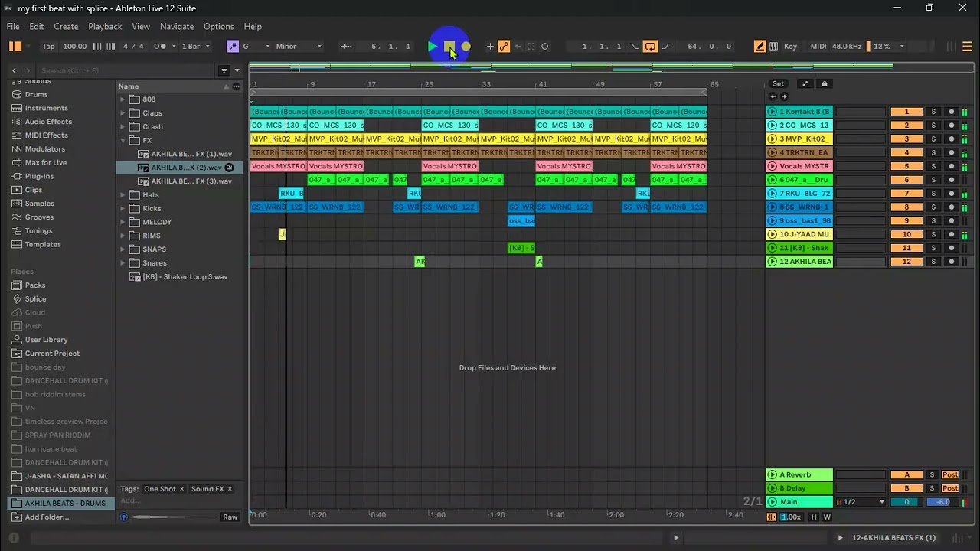Select AKHILA BE... FX (3).wav file
Screen dimensions: 980x551
coord(191,181)
